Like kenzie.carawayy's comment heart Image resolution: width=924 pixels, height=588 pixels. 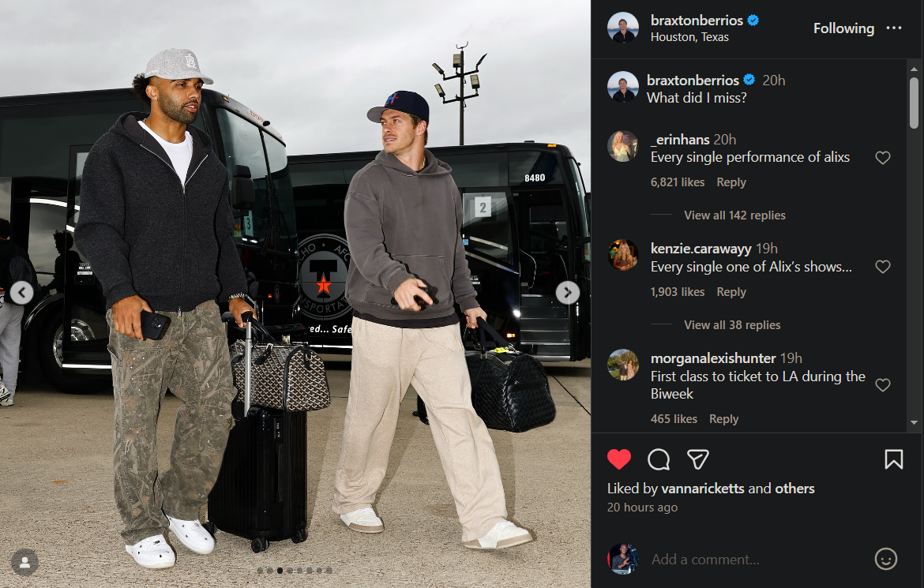[x=882, y=266]
